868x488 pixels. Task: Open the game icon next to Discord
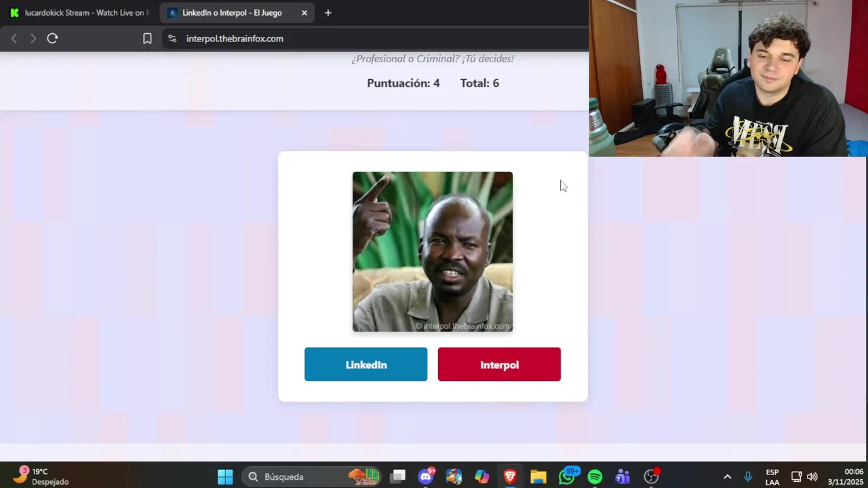click(x=454, y=476)
